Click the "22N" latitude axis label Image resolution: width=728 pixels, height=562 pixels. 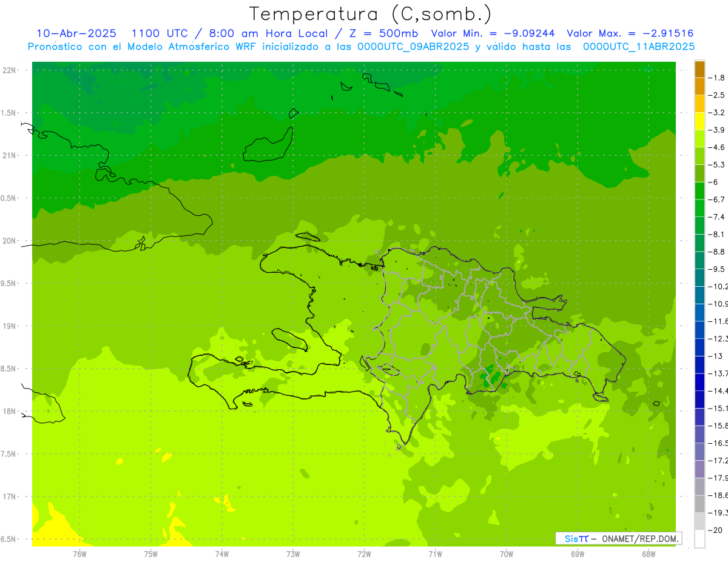coord(9,70)
